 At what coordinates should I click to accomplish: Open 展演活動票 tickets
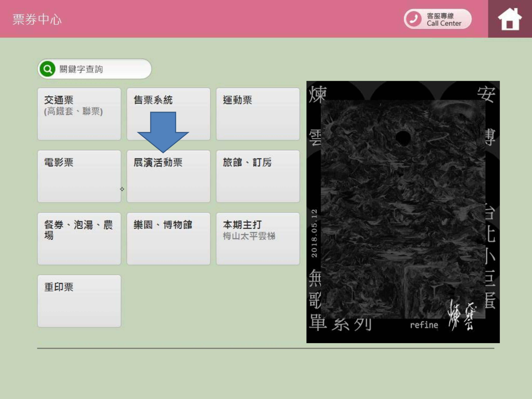[x=169, y=176]
